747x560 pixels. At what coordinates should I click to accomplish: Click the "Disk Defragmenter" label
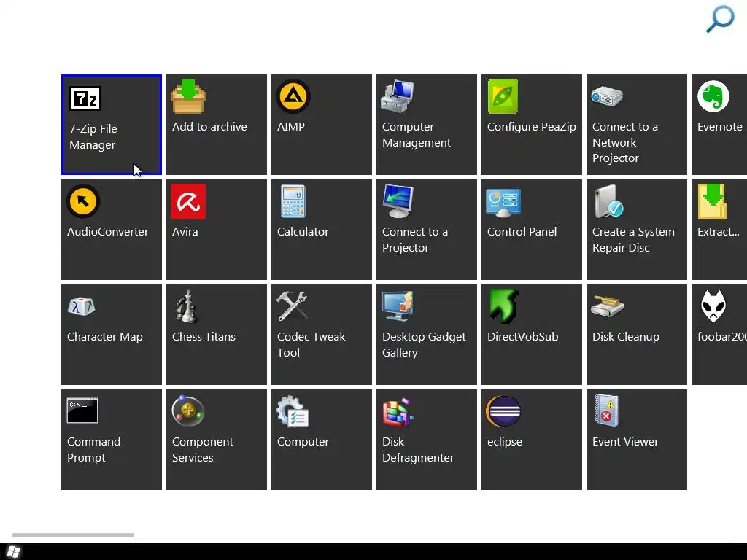tap(418, 449)
